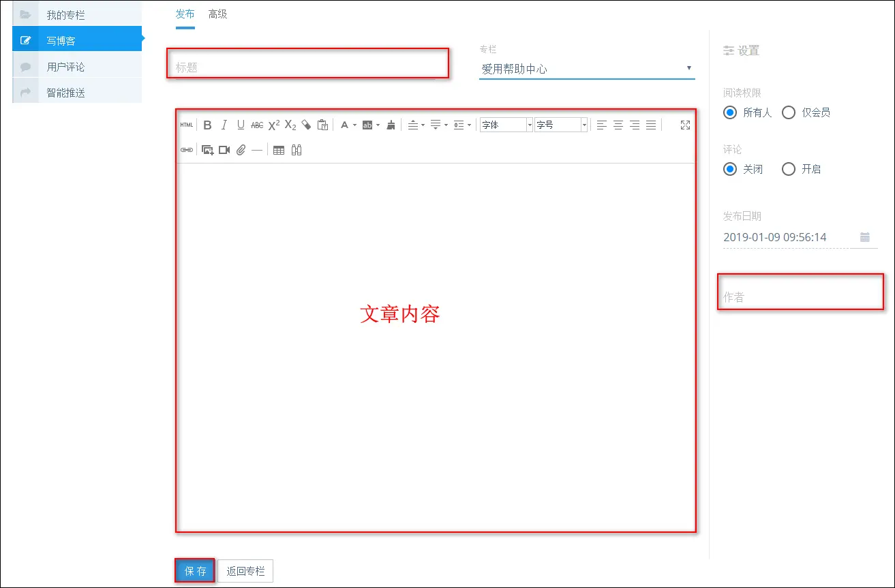Insert a hyperlink into the article
895x588 pixels.
pyautogui.click(x=186, y=150)
